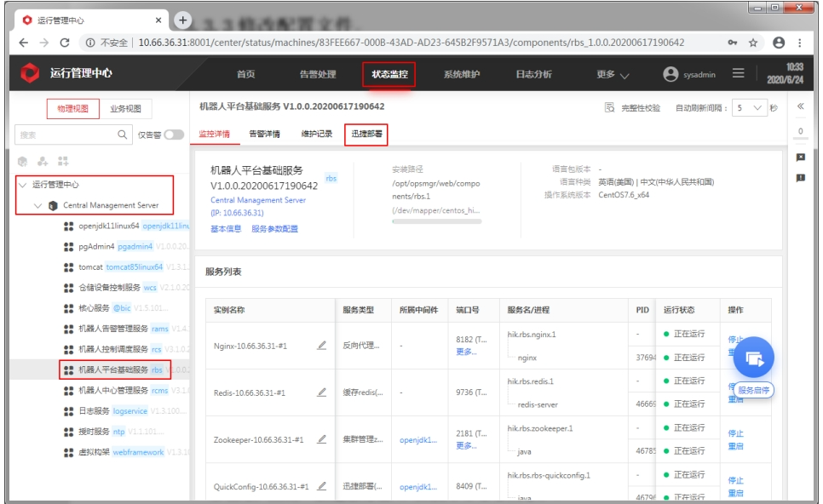Open the 迅捷部署 tab

tap(367, 134)
